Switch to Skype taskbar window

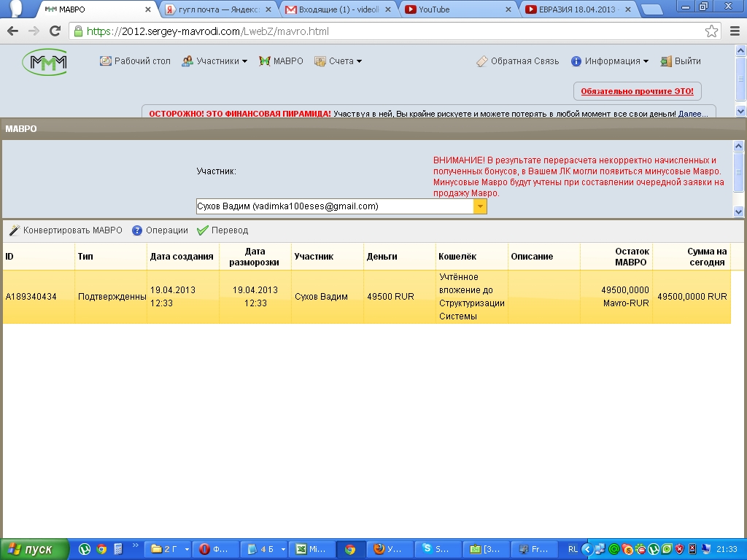pyautogui.click(x=438, y=550)
